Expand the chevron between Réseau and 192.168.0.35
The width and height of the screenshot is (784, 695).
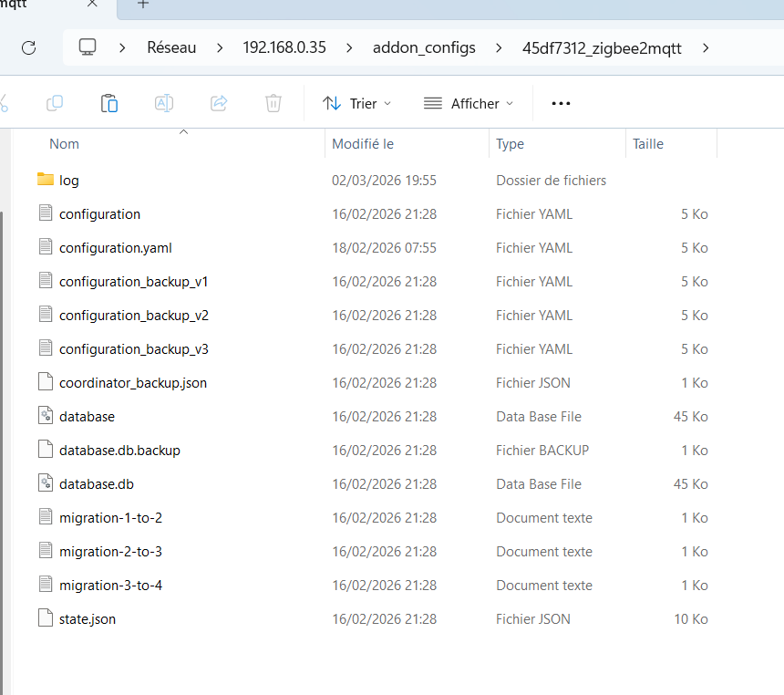click(x=220, y=47)
